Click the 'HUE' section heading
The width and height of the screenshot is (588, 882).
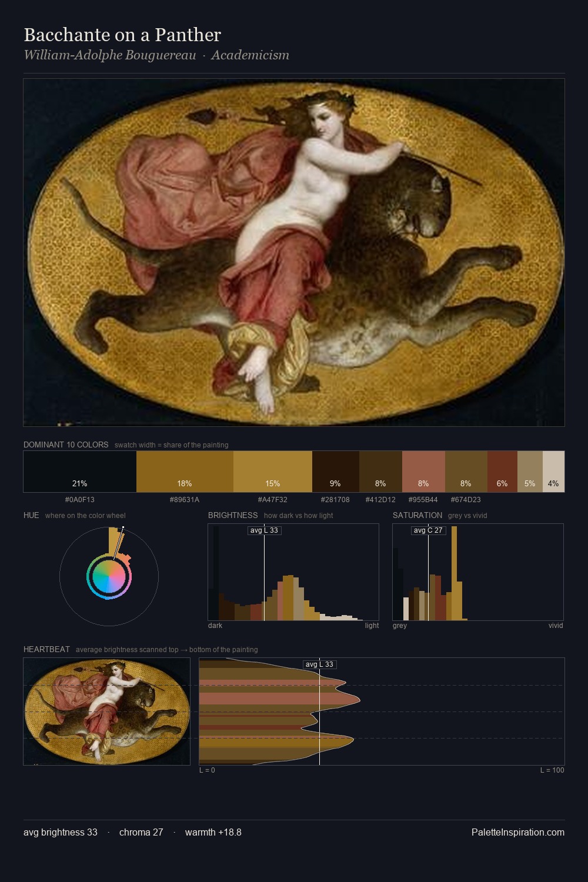(31, 515)
